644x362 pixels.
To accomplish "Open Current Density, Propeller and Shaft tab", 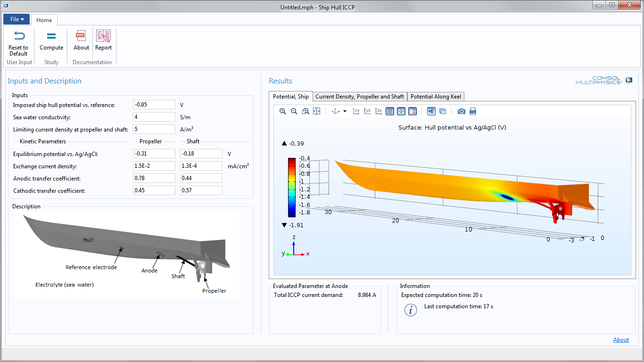I will (x=360, y=97).
